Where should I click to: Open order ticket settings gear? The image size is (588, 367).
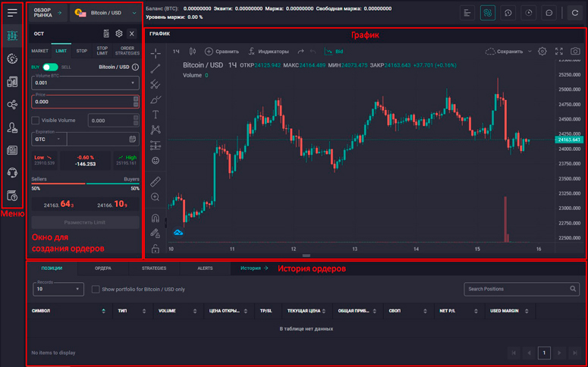click(119, 33)
